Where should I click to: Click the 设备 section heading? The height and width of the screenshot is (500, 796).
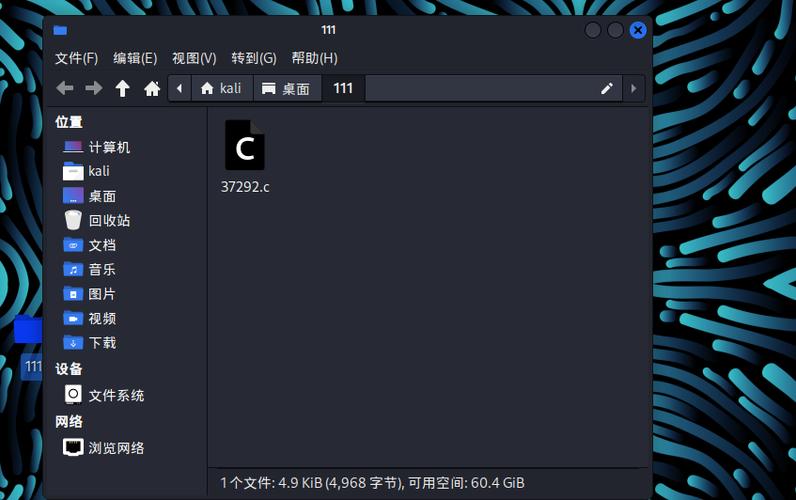tap(69, 369)
